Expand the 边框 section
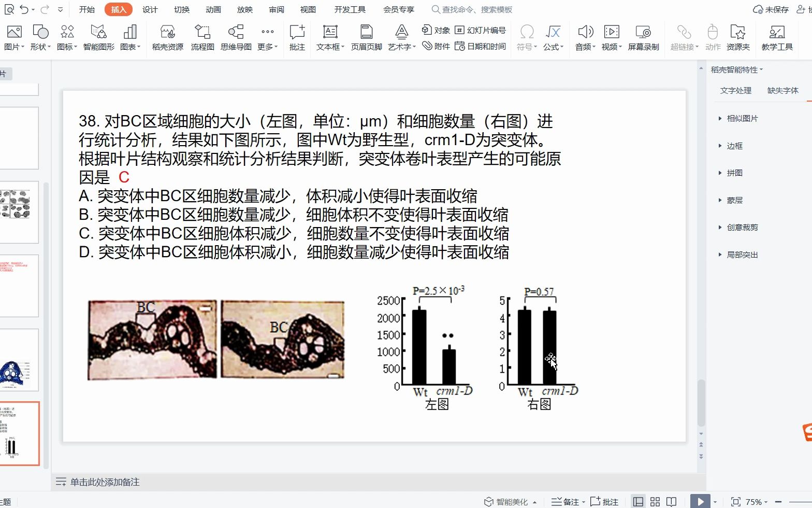The height and width of the screenshot is (508, 812). [731, 146]
